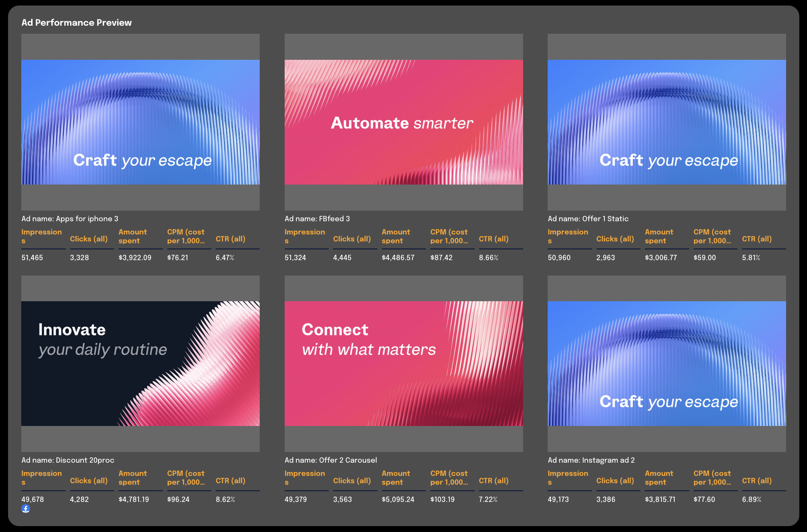Viewport: 807px width, 532px height.
Task: Select the ad name 'Apps for iphone 3'
Action: pyautogui.click(x=69, y=218)
